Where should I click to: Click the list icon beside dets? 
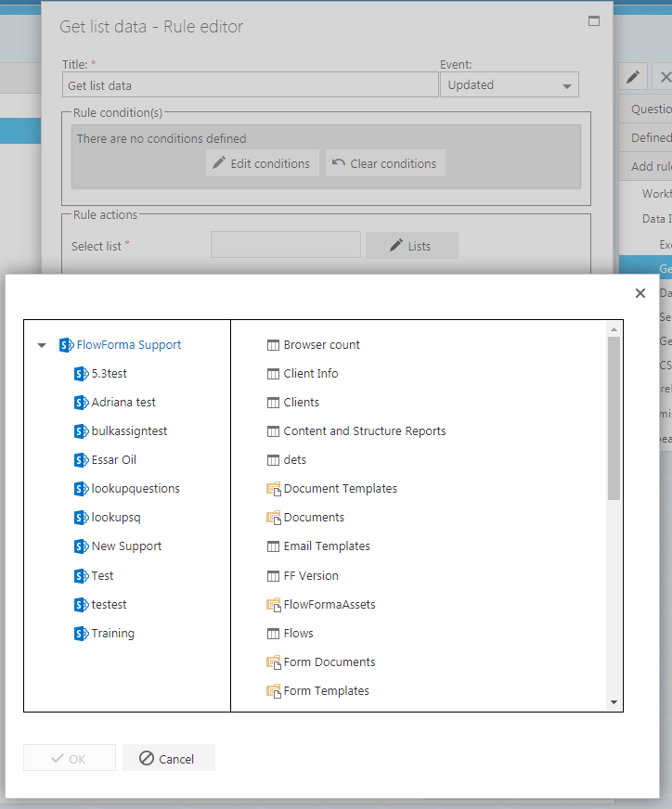click(273, 460)
